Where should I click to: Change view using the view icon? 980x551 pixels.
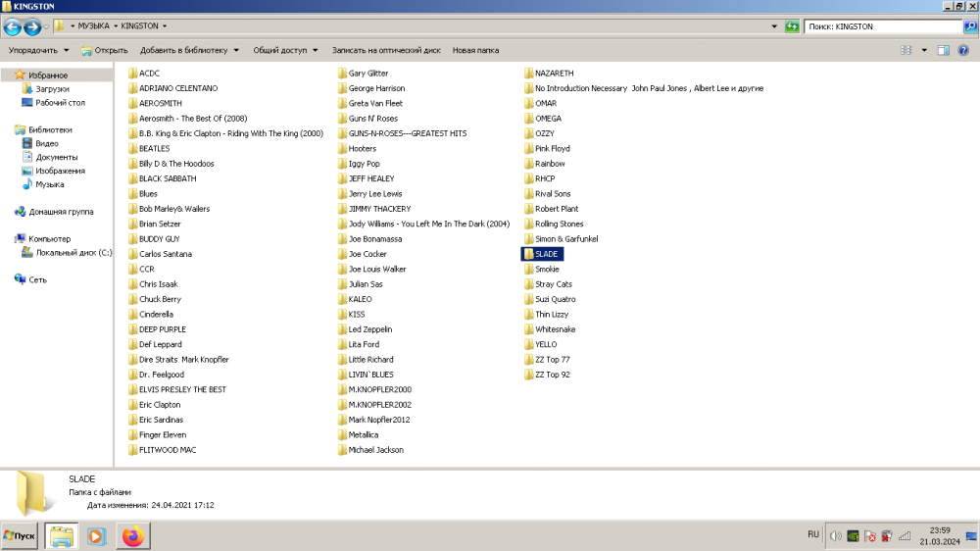pos(906,50)
